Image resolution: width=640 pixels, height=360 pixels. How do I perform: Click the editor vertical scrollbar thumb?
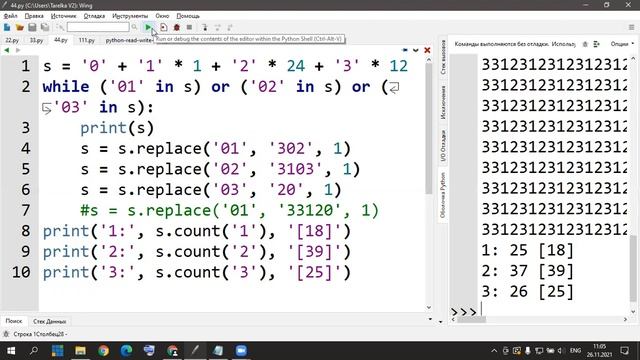click(428, 129)
